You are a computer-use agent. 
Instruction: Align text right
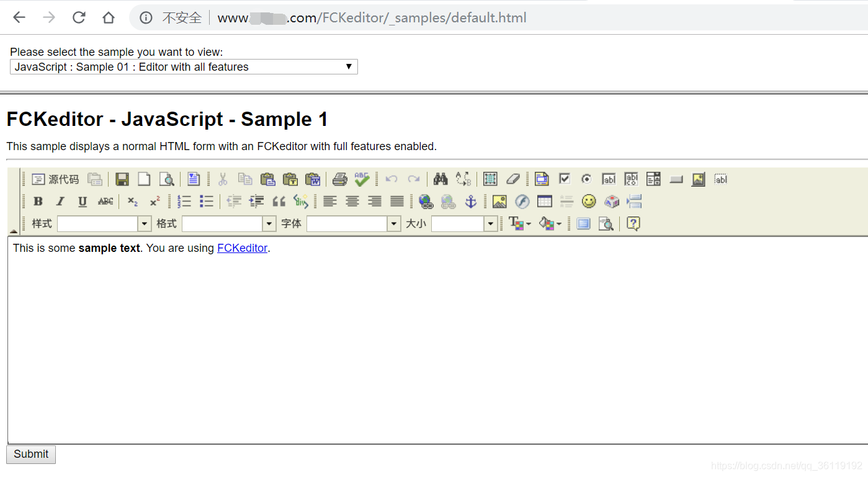tap(375, 201)
